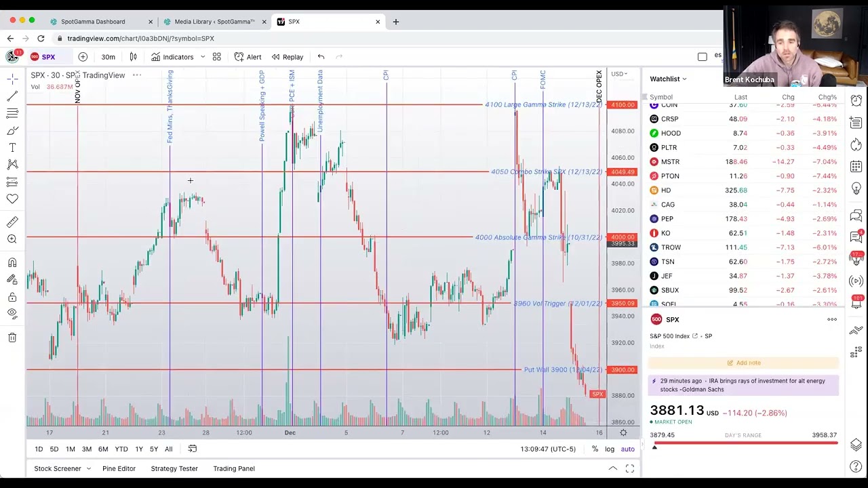Image resolution: width=868 pixels, height=488 pixels.
Task: Open the ideas lightbulb sidebar icon
Action: click(x=856, y=188)
